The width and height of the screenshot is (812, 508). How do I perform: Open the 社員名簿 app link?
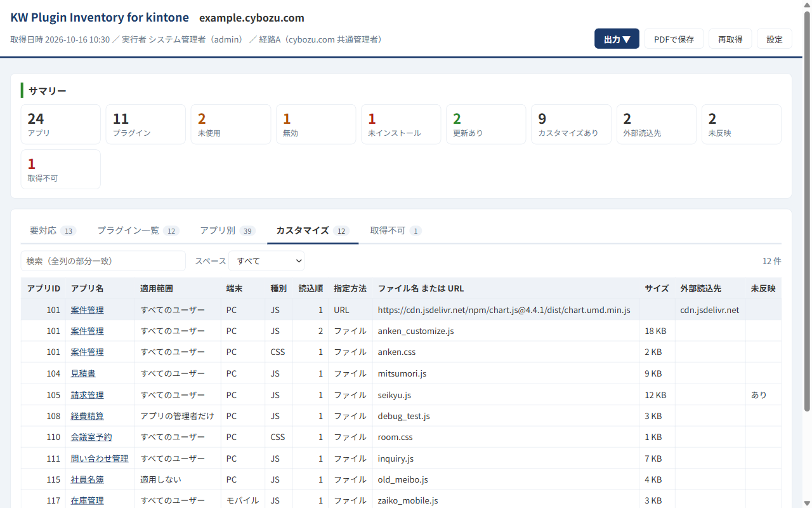click(88, 479)
